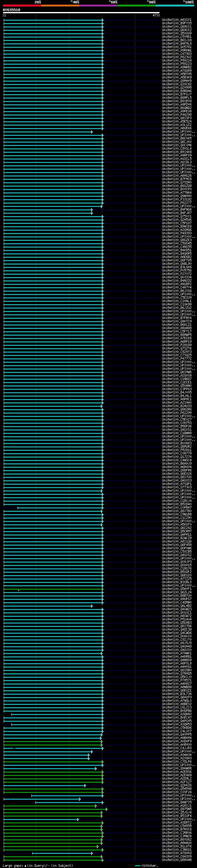Select subject UniRef100_B7FGJ7
The width and height of the screenshot is (197, 868).
coord(177,94)
